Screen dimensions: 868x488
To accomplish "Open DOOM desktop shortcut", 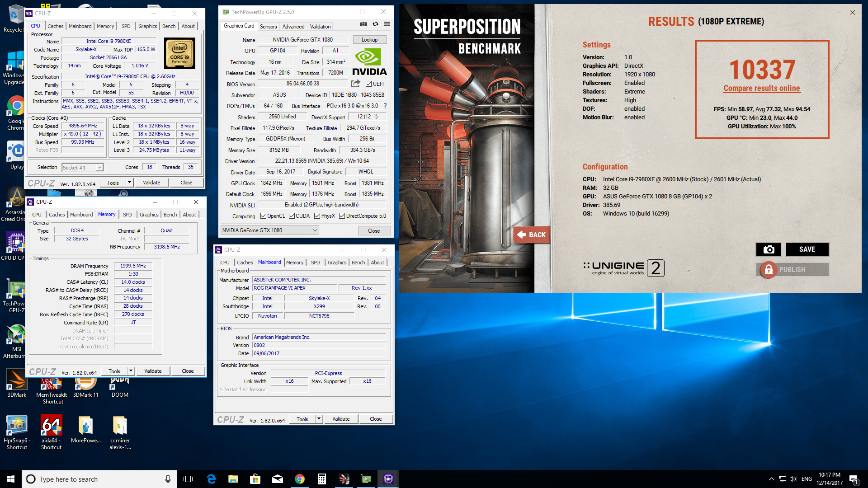I will 120,387.
